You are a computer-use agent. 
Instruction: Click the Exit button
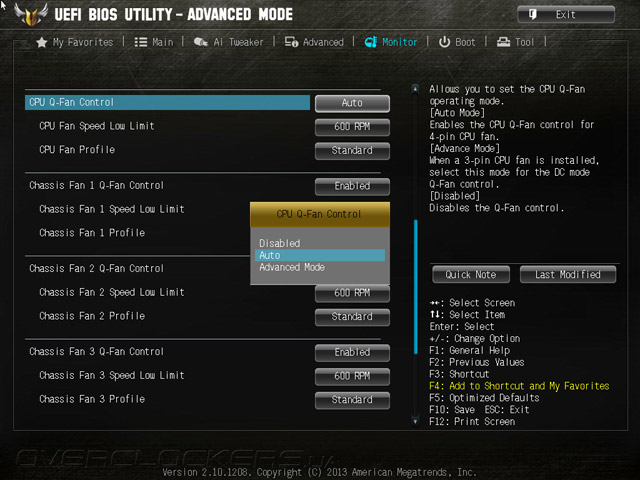pos(566,15)
